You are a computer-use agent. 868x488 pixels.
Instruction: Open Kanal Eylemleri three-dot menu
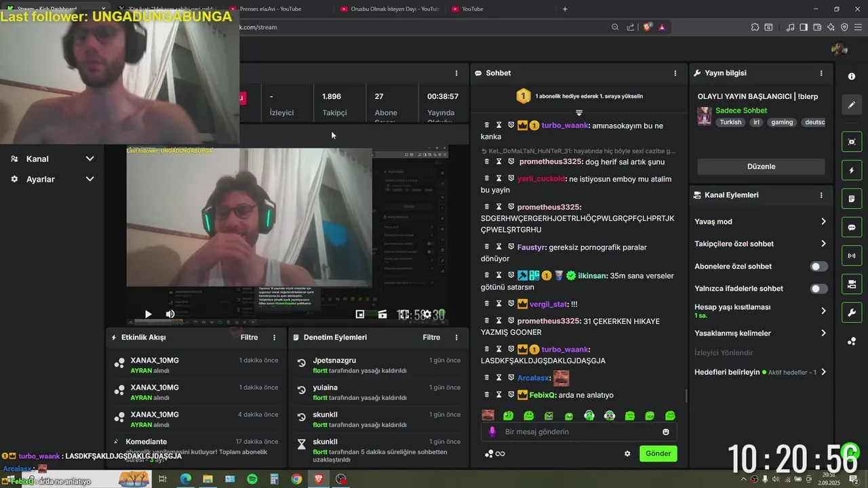[x=821, y=195]
